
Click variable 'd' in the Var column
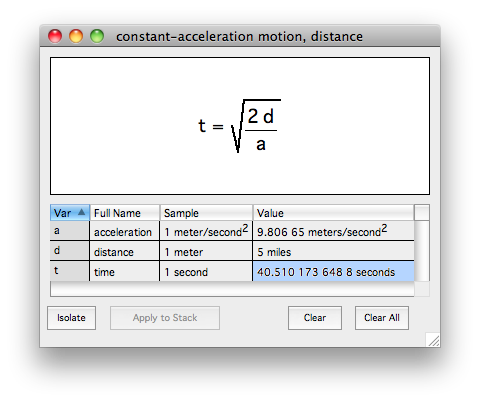[70, 251]
